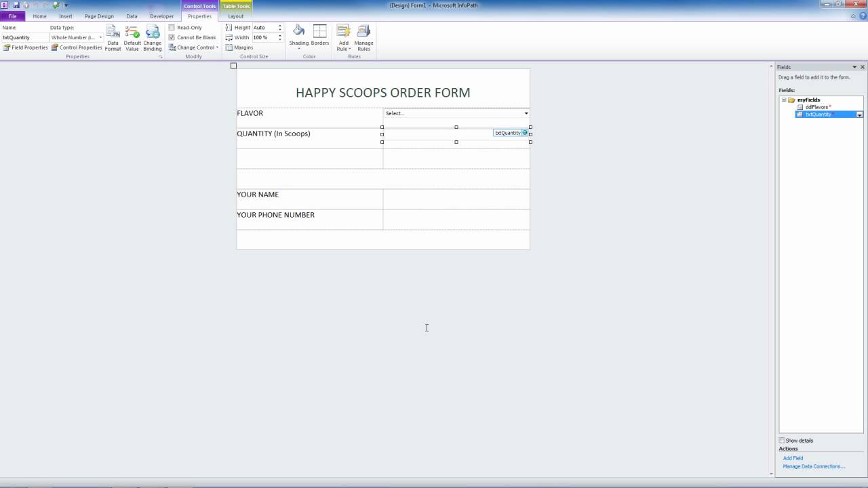The image size is (868, 488).
Task: Customize the quick access toolbar dropdown
Action: point(66,5)
